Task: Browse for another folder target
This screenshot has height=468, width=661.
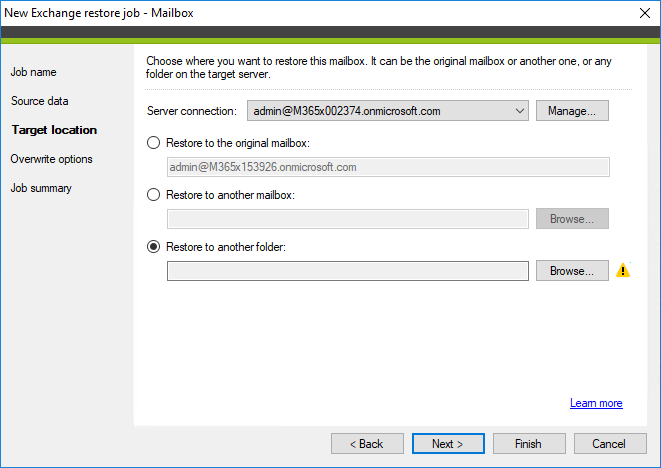Action: (x=572, y=271)
